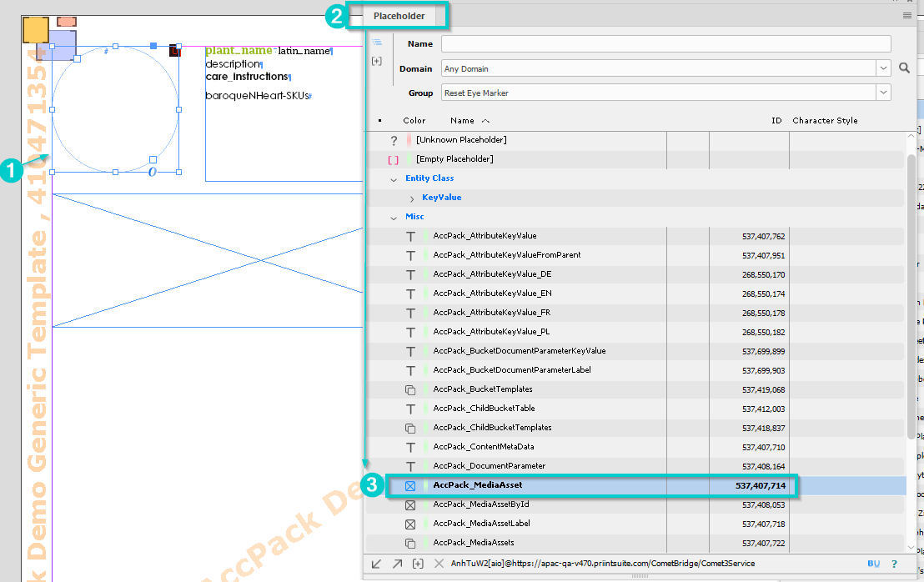Image resolution: width=924 pixels, height=582 pixels.
Task: Collapse the Misc group
Action: [394, 218]
